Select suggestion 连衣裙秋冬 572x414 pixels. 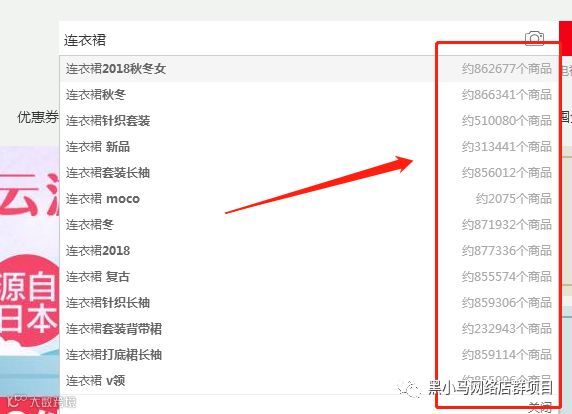point(309,95)
